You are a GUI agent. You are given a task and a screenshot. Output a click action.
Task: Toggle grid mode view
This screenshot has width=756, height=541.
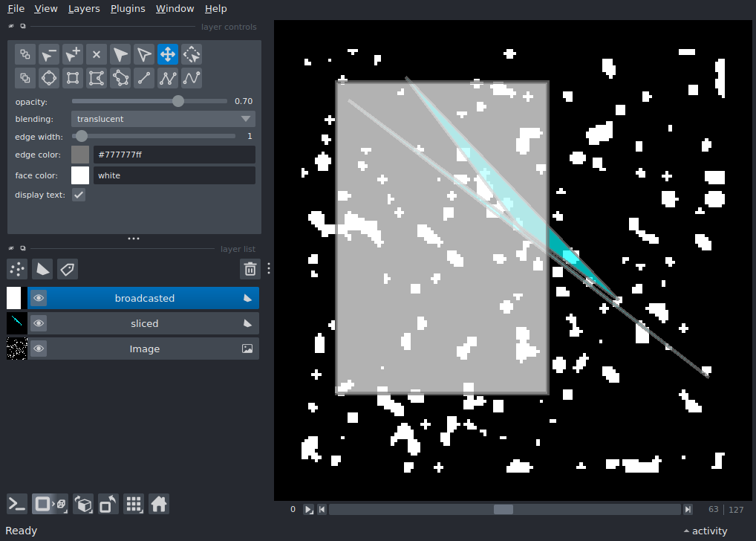[x=134, y=505]
